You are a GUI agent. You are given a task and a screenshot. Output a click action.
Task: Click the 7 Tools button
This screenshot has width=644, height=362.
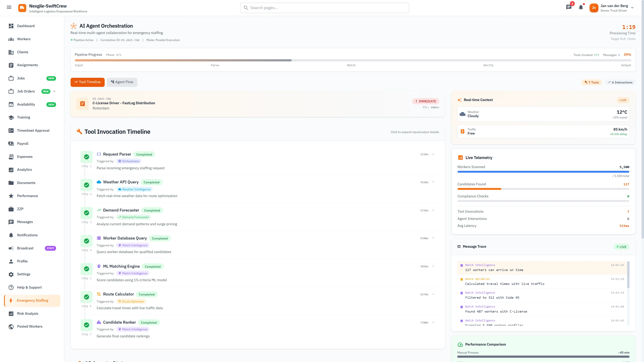tap(592, 82)
